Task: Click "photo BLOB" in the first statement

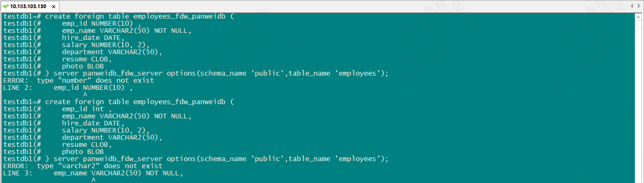Action: (83, 66)
